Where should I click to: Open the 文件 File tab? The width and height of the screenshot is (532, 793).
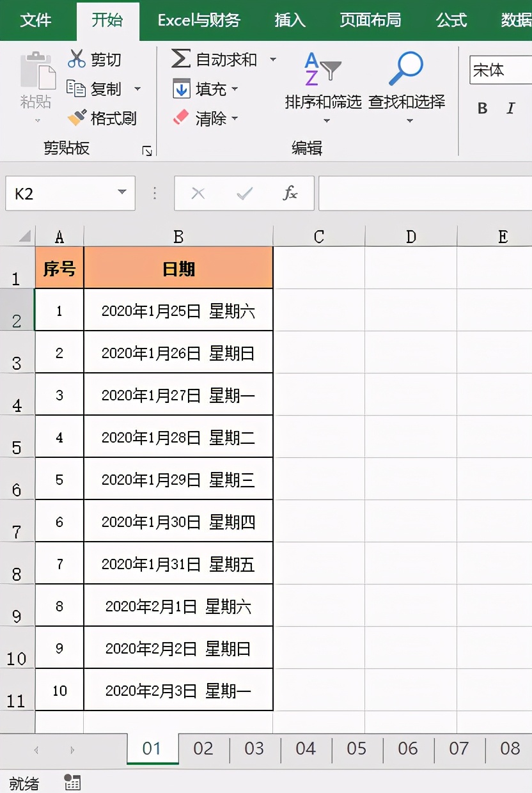(36, 20)
